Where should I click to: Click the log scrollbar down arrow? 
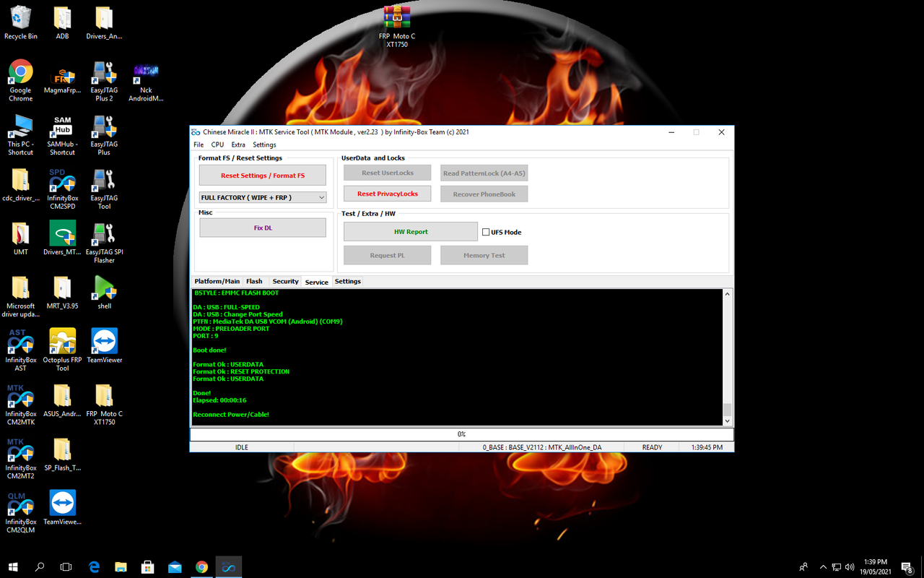[x=727, y=420]
